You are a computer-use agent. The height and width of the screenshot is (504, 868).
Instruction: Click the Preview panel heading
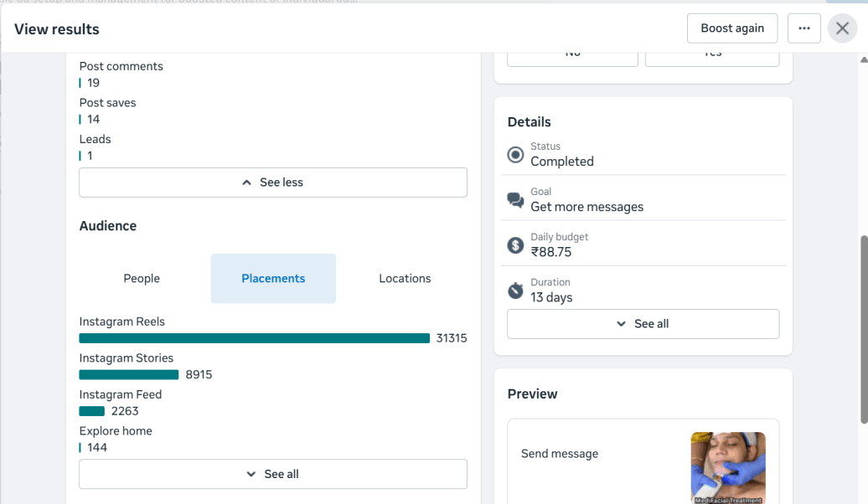click(533, 393)
